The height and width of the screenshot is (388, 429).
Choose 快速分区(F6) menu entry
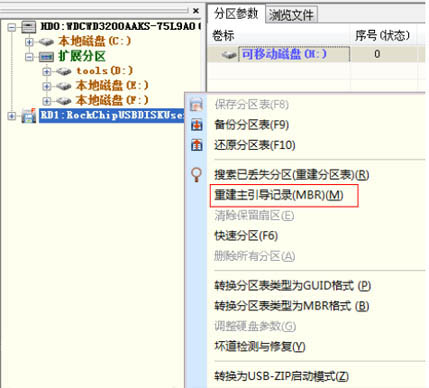(246, 236)
